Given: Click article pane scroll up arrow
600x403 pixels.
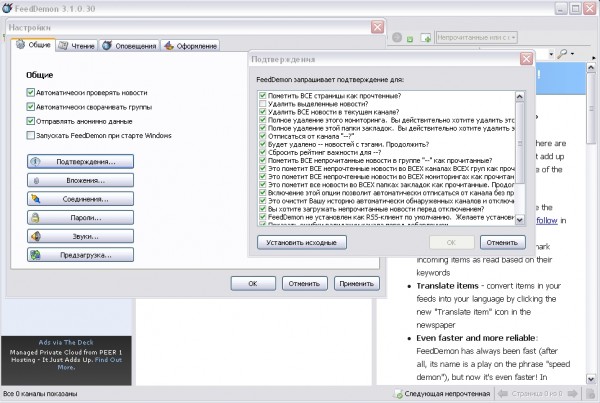Looking at the screenshot, I should point(591,68).
